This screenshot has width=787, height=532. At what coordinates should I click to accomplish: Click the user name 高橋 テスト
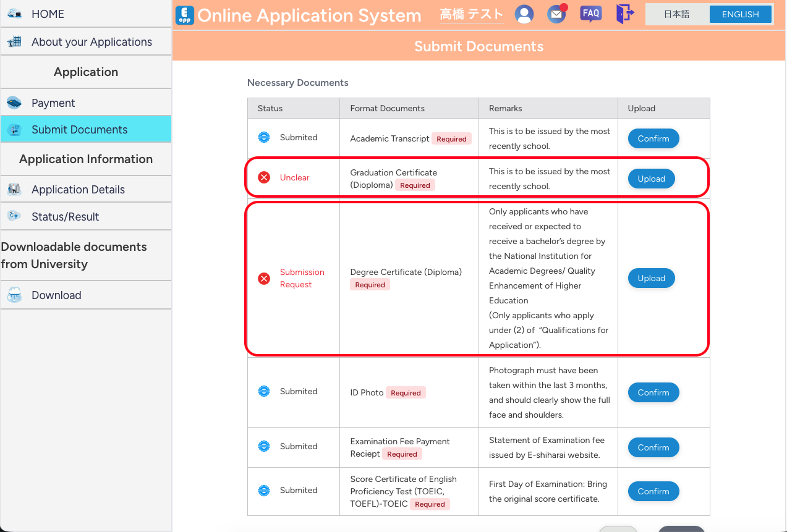[x=472, y=14]
